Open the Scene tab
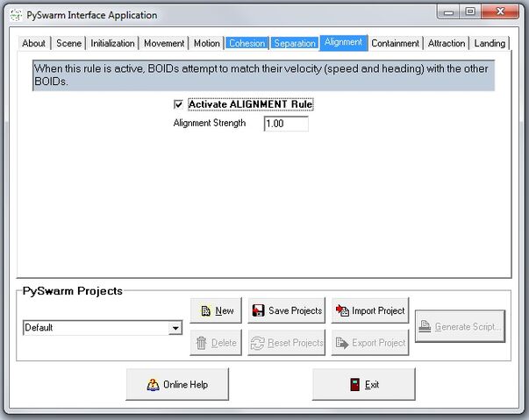Viewport: 529px width, 420px height. (x=68, y=44)
